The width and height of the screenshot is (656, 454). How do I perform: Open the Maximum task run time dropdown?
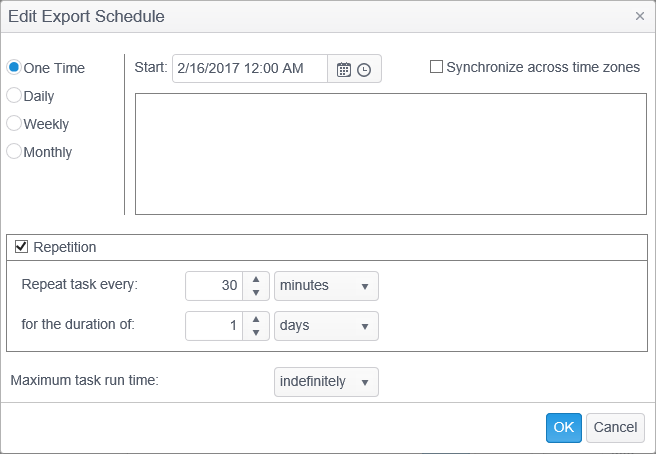pyautogui.click(x=326, y=382)
